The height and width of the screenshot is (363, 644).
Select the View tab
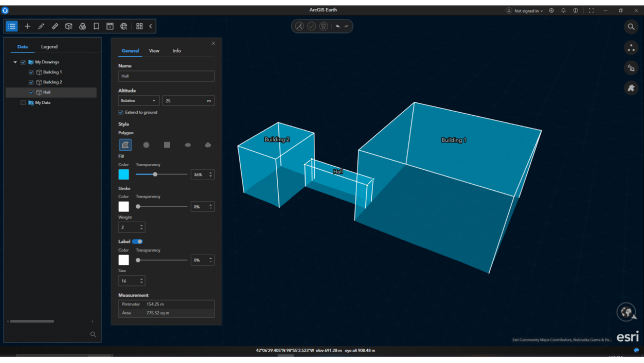pyautogui.click(x=154, y=51)
